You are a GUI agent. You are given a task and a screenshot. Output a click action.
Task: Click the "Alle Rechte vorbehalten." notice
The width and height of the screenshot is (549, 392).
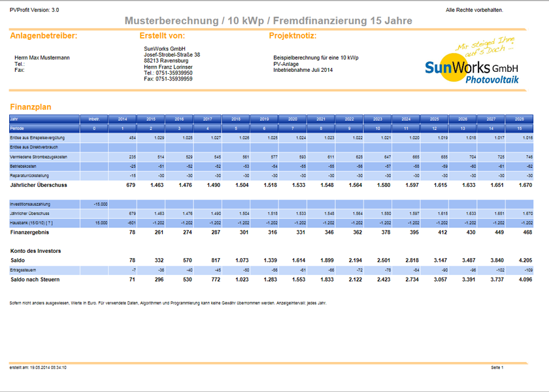(x=474, y=10)
